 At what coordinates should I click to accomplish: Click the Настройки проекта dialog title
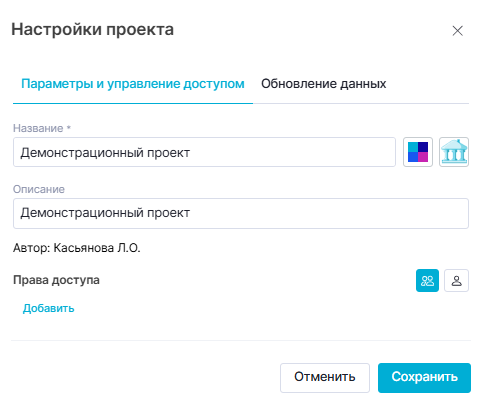coord(93,30)
